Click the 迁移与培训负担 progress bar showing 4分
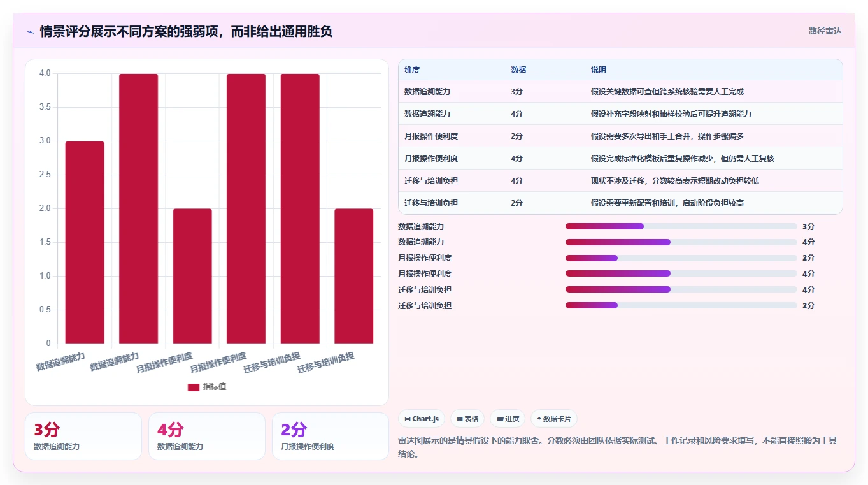Screen dimensions: 868x485 point(681,290)
